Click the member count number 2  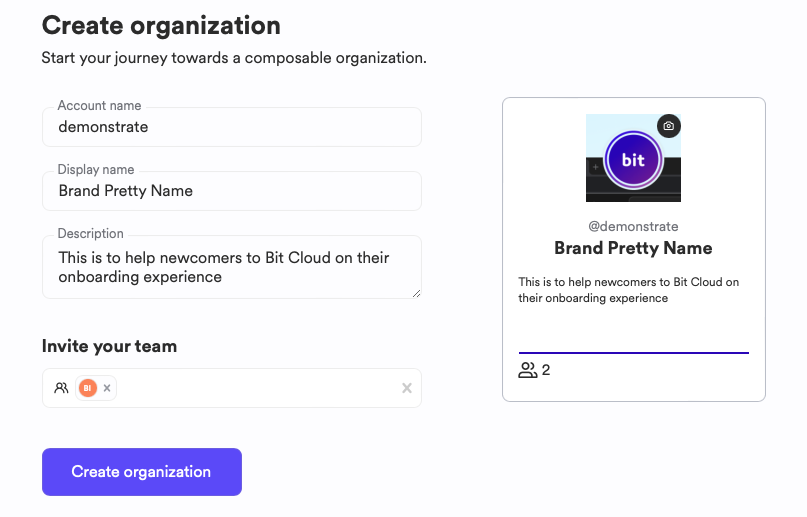pyautogui.click(x=546, y=370)
